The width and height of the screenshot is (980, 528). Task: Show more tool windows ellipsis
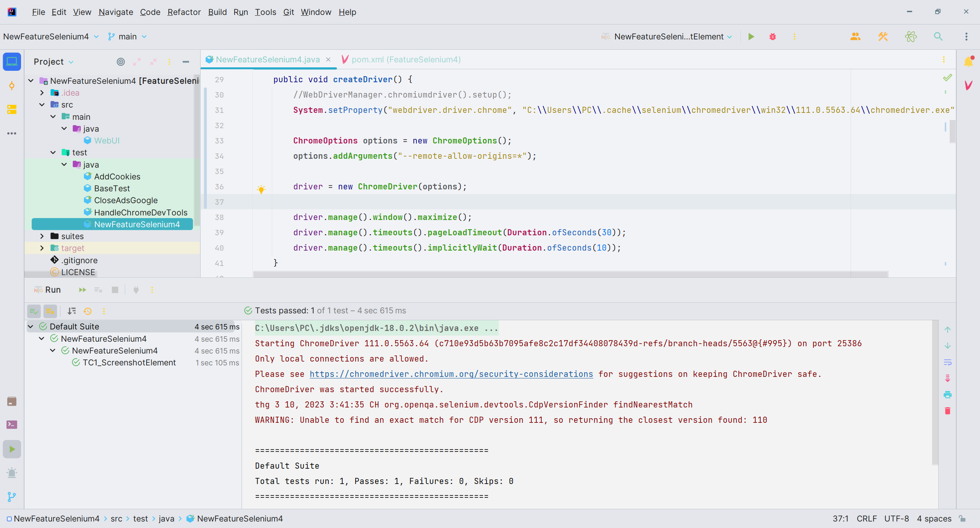12,134
